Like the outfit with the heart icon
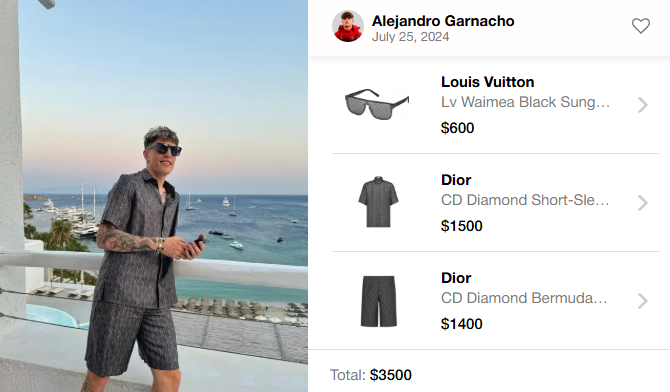Image resolution: width=670 pixels, height=392 pixels. coord(641,26)
